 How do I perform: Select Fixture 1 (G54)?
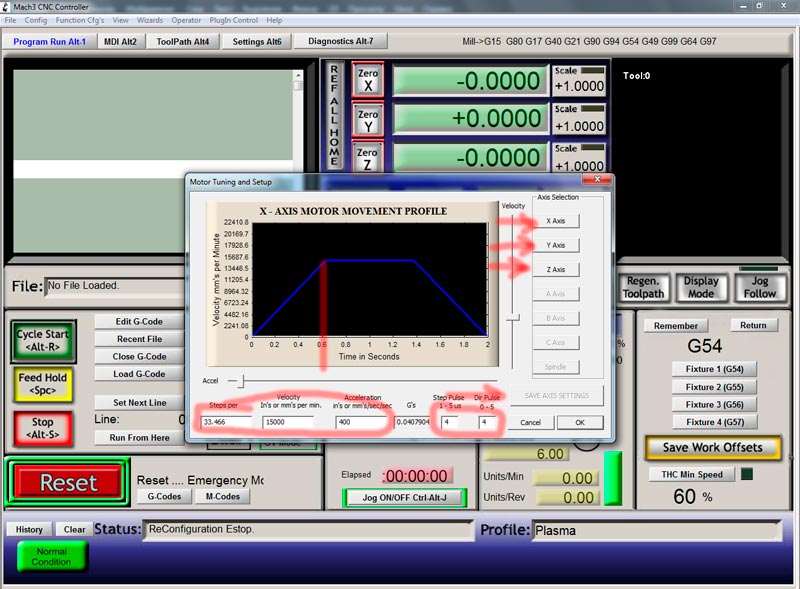tap(714, 369)
